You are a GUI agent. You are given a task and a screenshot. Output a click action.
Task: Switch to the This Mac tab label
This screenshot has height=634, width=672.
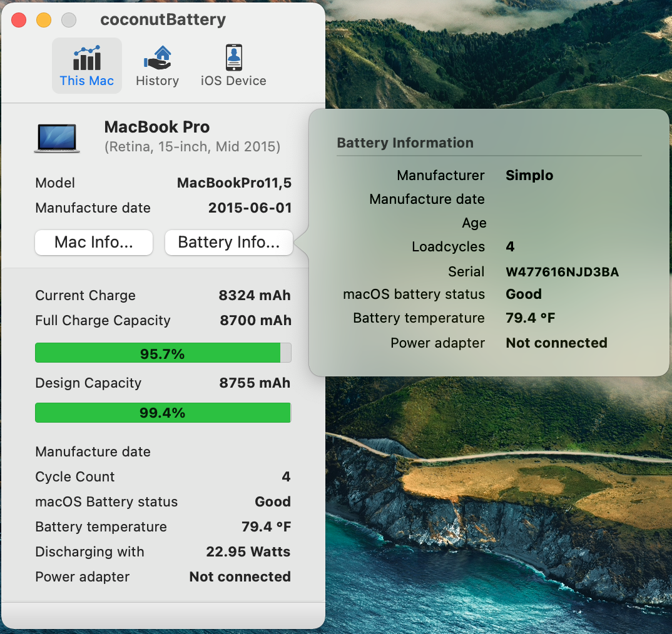(86, 81)
